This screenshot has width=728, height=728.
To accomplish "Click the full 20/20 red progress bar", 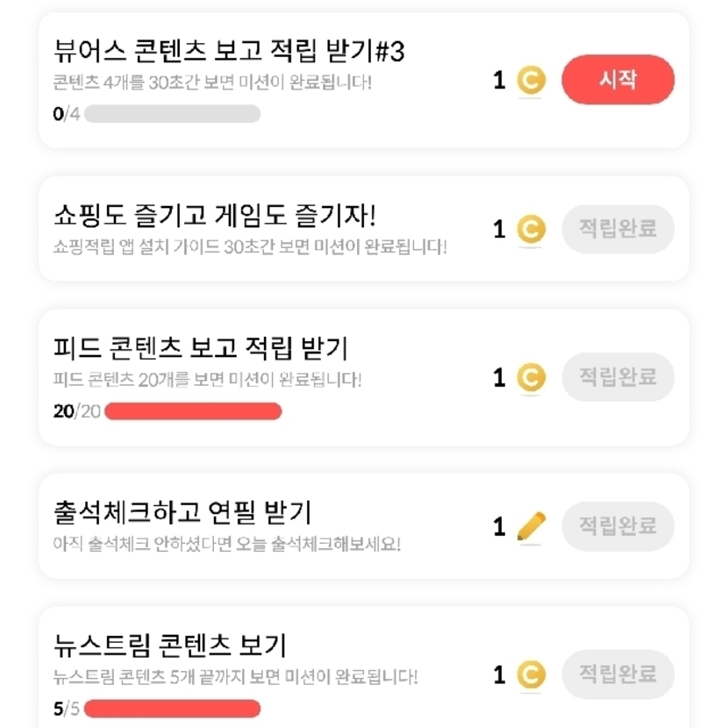I will click(x=193, y=411).
